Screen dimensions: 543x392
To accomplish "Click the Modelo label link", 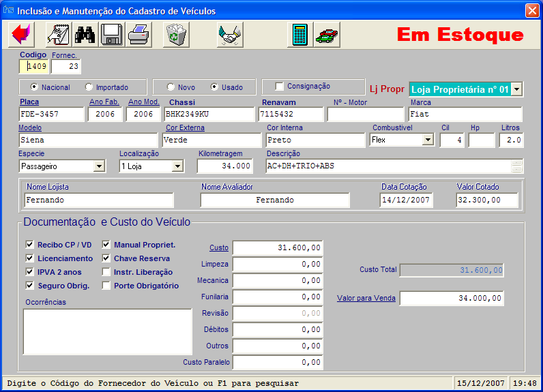I will [30, 127].
